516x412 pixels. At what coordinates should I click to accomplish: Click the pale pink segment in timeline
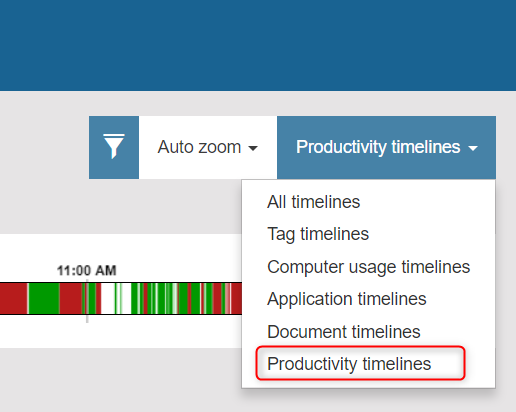click(x=228, y=298)
